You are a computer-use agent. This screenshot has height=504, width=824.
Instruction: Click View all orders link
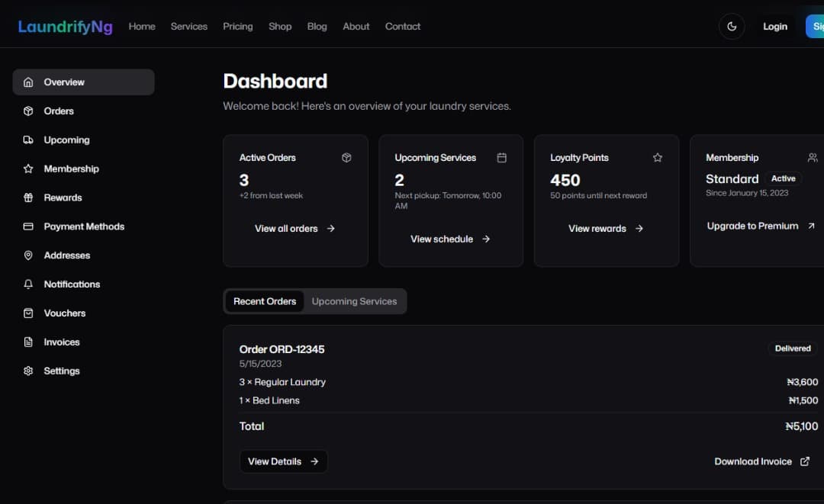tap(295, 229)
